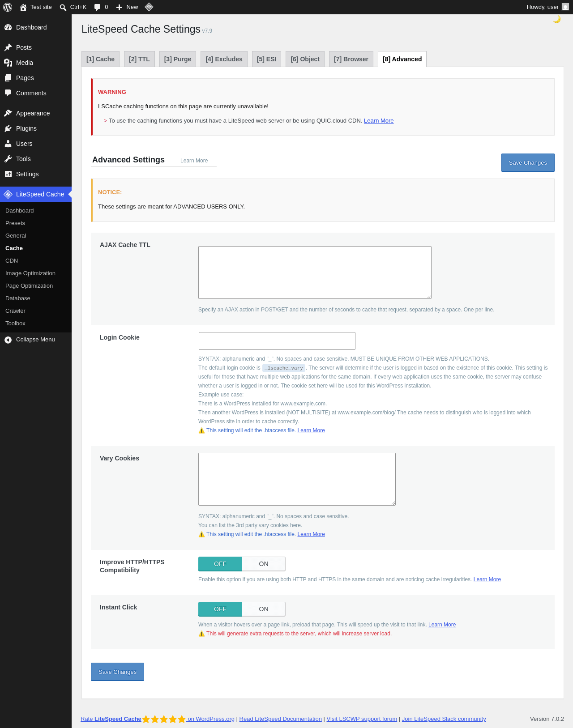Open Read LiteSpeed Documentation footer link

pyautogui.click(x=281, y=719)
